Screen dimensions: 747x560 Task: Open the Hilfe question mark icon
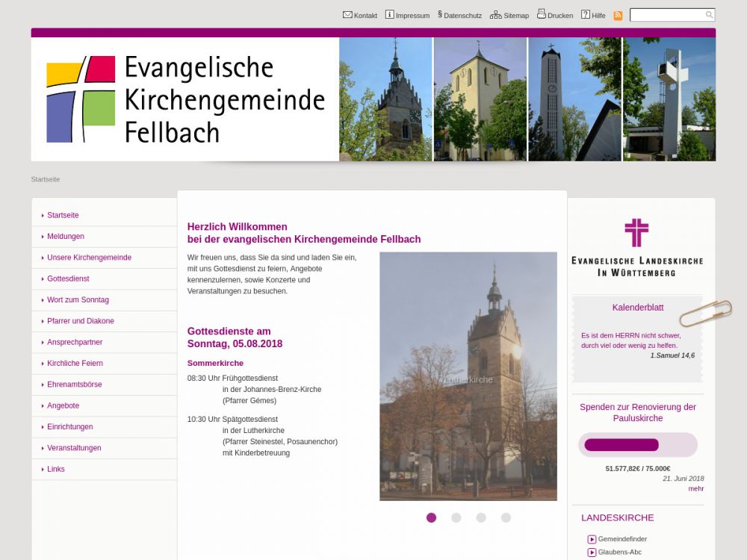click(x=586, y=15)
